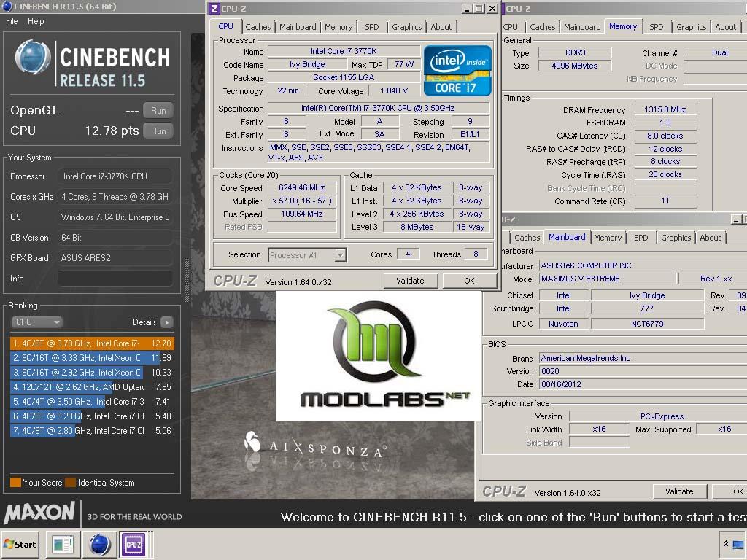
Task: Click the Bus Speed value 109.64 MHz
Action: 302,214
